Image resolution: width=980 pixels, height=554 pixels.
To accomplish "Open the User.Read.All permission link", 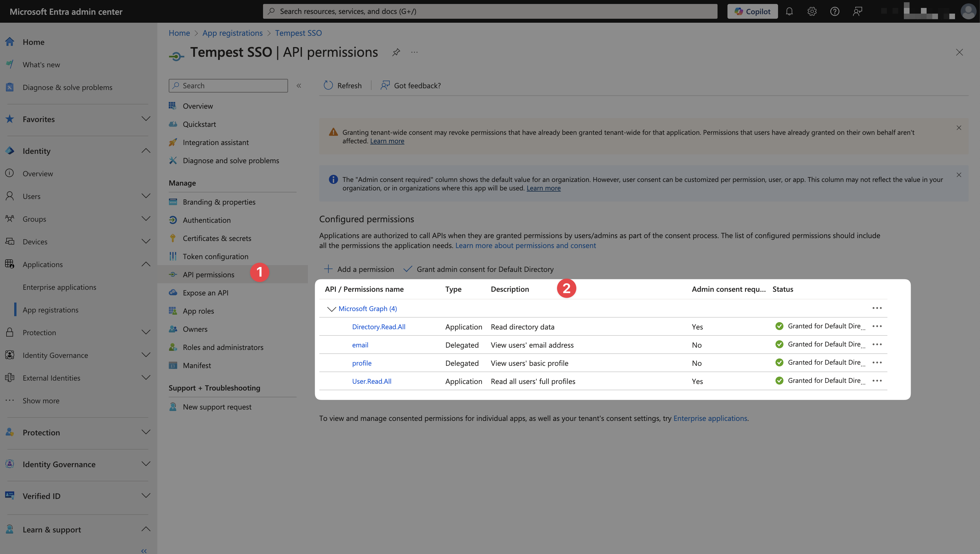I will [371, 381].
